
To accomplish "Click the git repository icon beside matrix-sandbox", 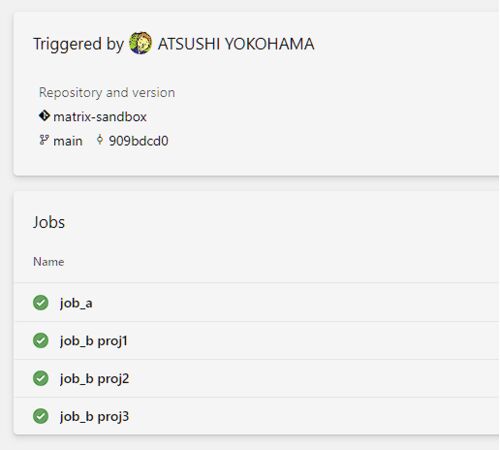I will point(44,116).
